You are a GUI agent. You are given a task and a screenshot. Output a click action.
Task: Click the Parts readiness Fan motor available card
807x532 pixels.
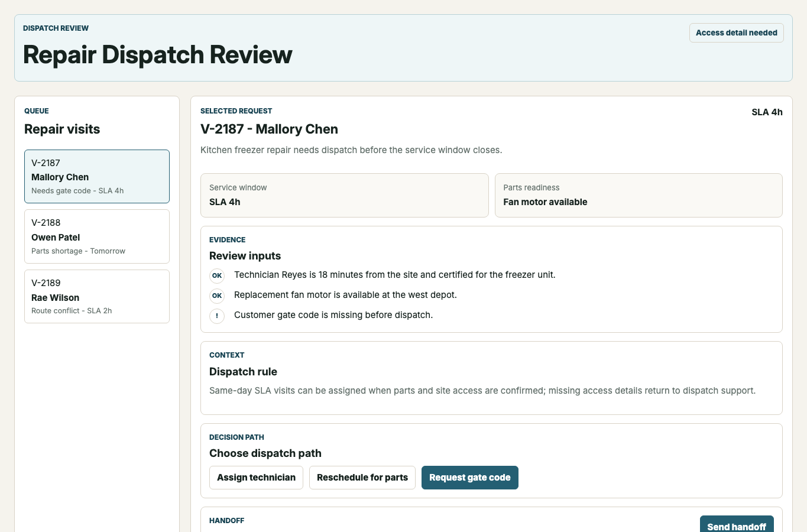tap(639, 195)
